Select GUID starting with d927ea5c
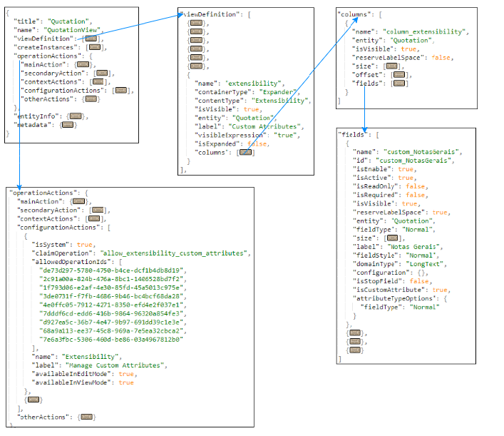Viewport: 504px width, 436px height. click(x=111, y=323)
